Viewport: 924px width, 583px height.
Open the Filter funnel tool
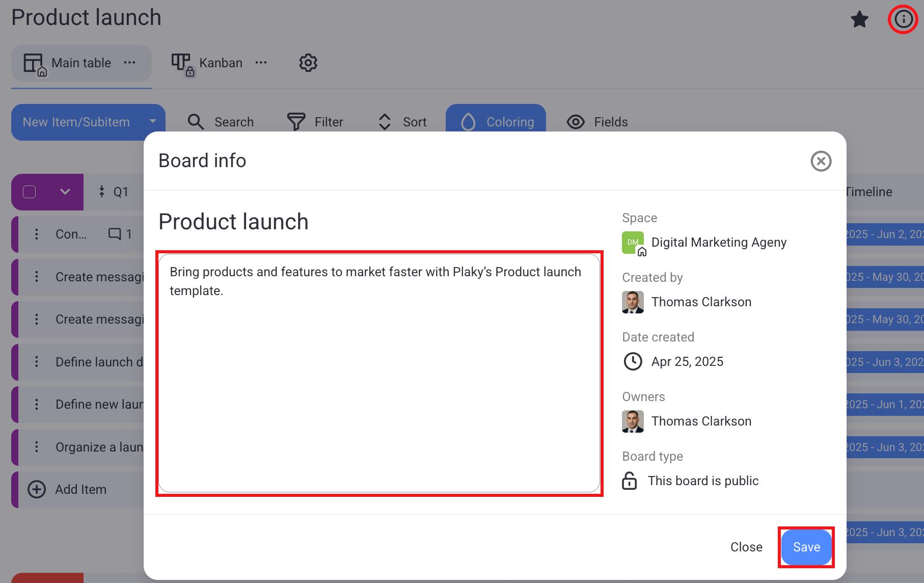click(x=296, y=122)
